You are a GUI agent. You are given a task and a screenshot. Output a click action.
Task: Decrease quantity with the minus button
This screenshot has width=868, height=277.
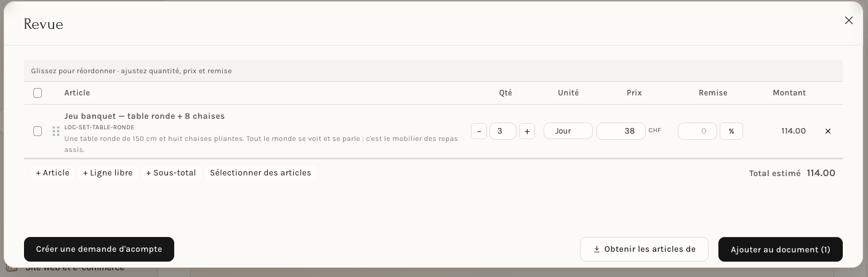[x=479, y=131]
